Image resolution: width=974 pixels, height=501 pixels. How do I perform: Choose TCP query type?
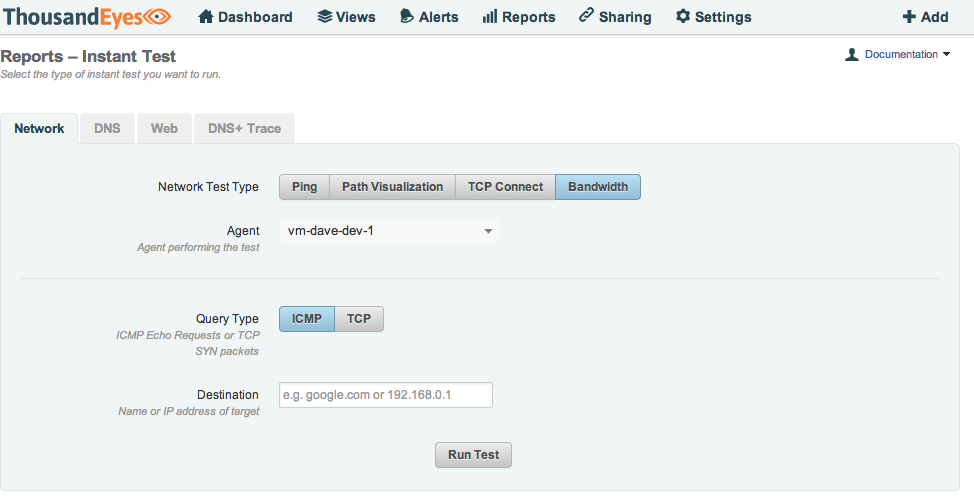tap(359, 319)
